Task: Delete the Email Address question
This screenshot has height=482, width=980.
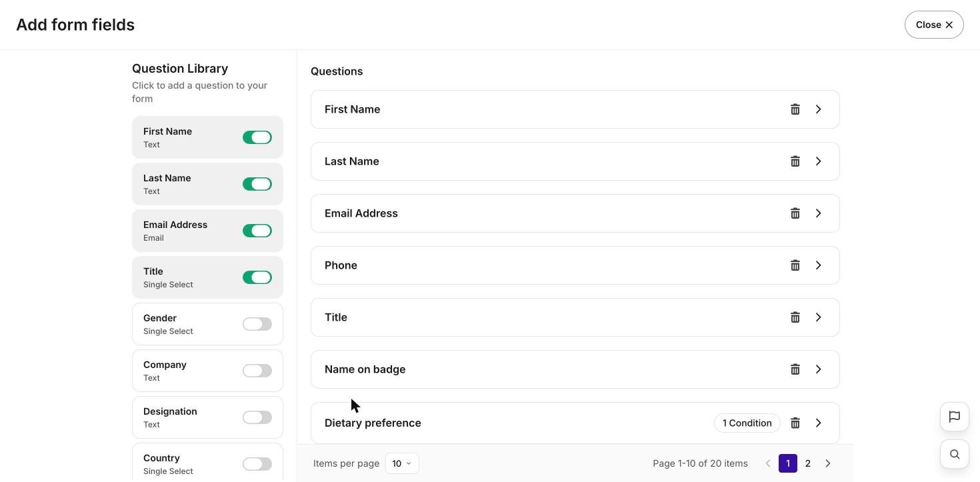Action: point(795,213)
